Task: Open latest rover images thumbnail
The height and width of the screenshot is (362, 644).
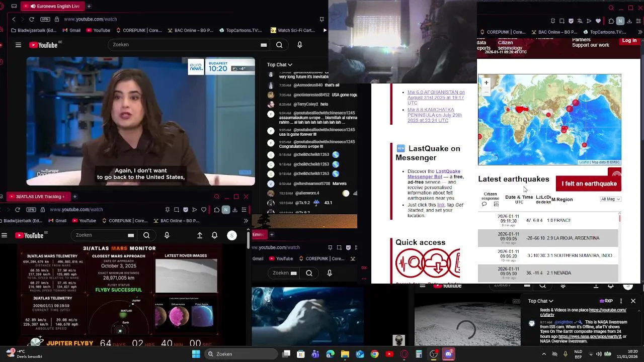Action: (x=186, y=276)
